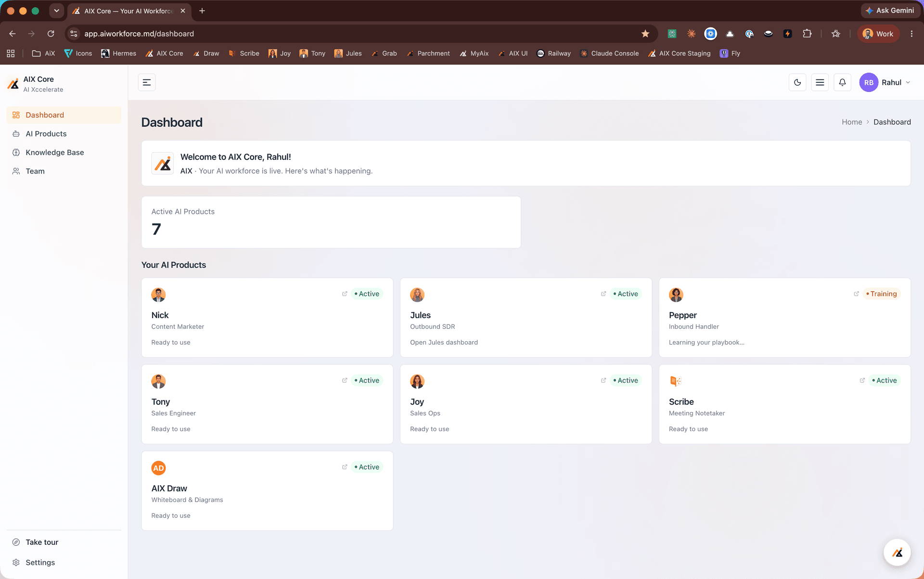Open the Claude Console bookmark
Image resolution: width=924 pixels, height=579 pixels.
[609, 53]
